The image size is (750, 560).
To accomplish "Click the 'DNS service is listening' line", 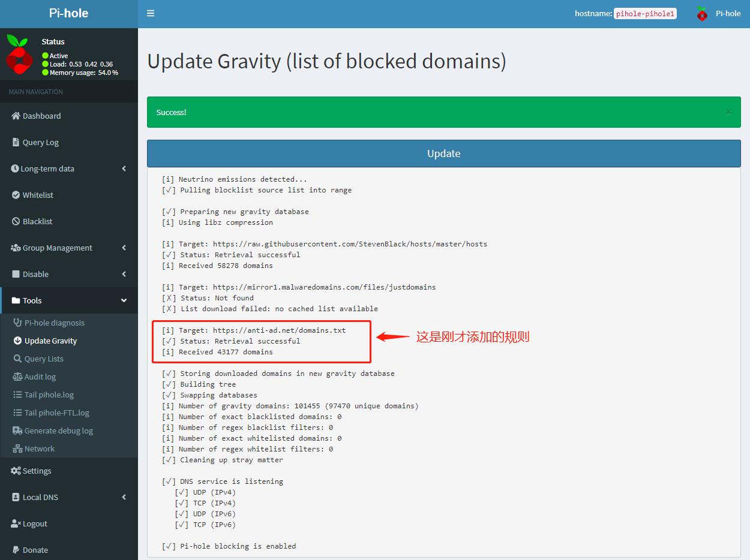I will coord(223,481).
